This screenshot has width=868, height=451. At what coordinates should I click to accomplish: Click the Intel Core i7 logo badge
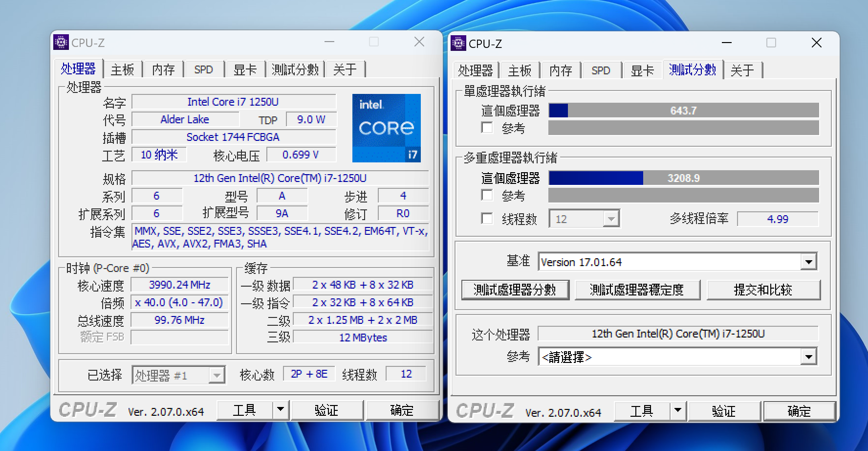386,128
